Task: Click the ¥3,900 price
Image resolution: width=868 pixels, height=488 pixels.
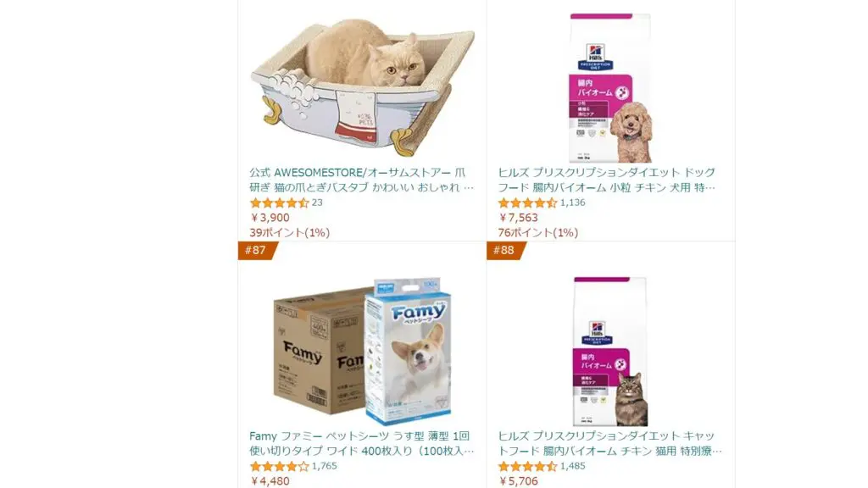Action: coord(270,218)
